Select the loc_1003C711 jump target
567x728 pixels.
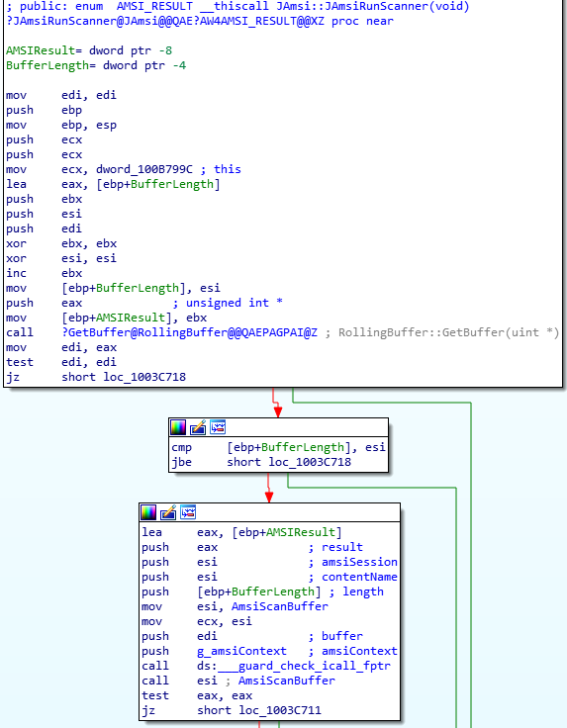(280, 710)
